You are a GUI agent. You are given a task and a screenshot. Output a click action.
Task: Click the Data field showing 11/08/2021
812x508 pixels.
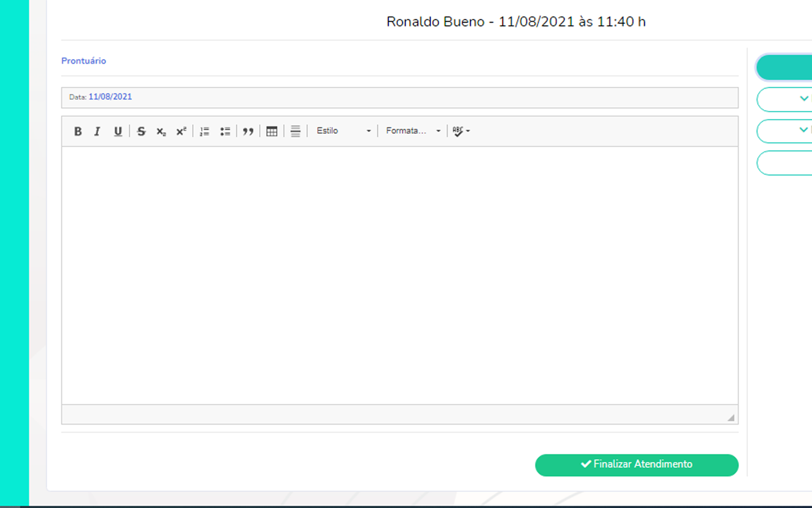click(399, 98)
